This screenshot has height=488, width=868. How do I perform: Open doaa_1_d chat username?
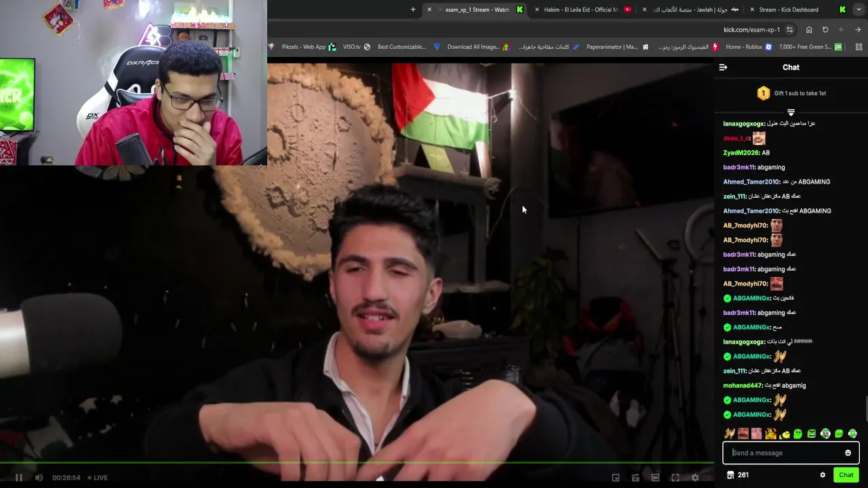[x=736, y=138]
